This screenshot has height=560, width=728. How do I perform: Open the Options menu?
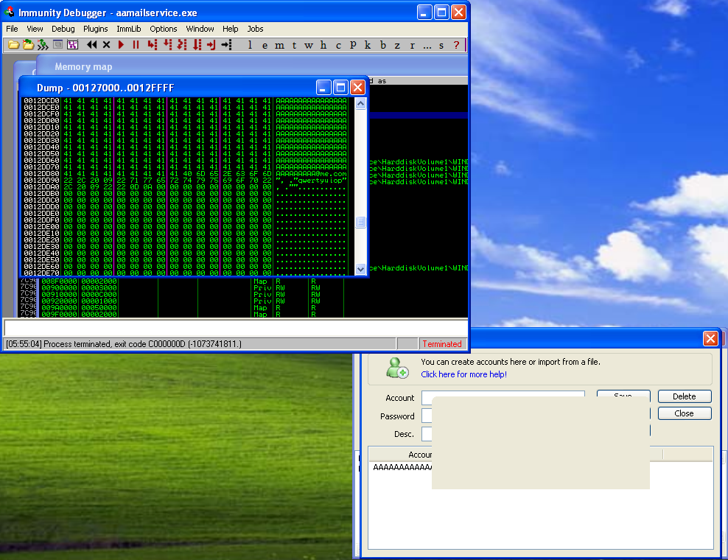tap(164, 29)
